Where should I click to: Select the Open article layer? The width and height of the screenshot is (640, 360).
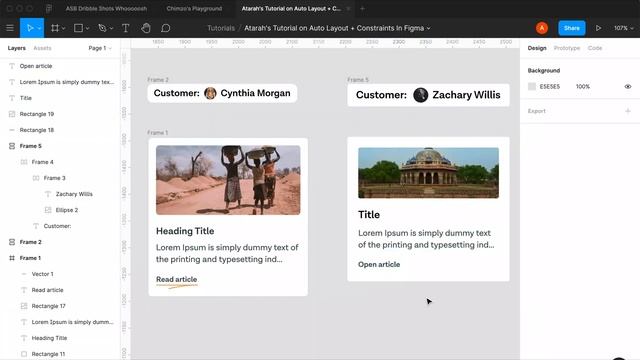[x=36, y=66]
